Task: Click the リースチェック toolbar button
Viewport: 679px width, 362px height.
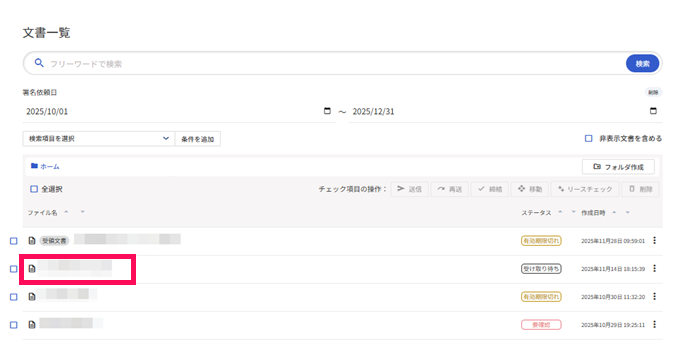Action: pos(585,189)
